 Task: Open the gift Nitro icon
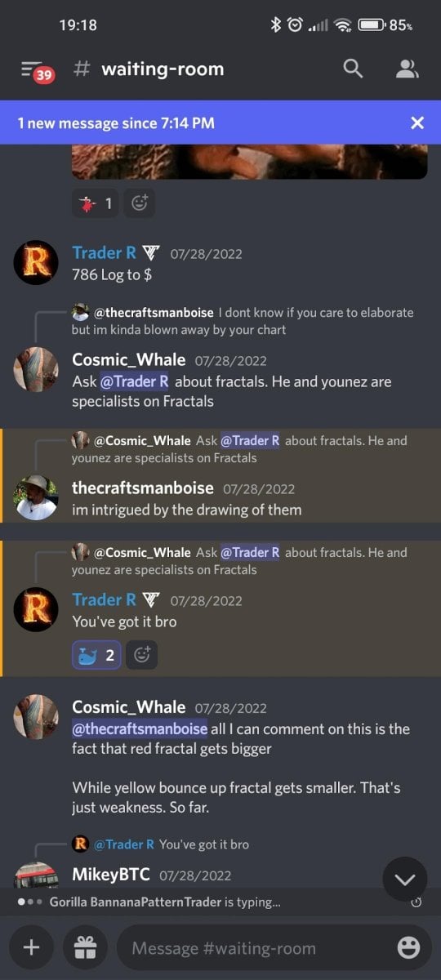pyautogui.click(x=85, y=947)
